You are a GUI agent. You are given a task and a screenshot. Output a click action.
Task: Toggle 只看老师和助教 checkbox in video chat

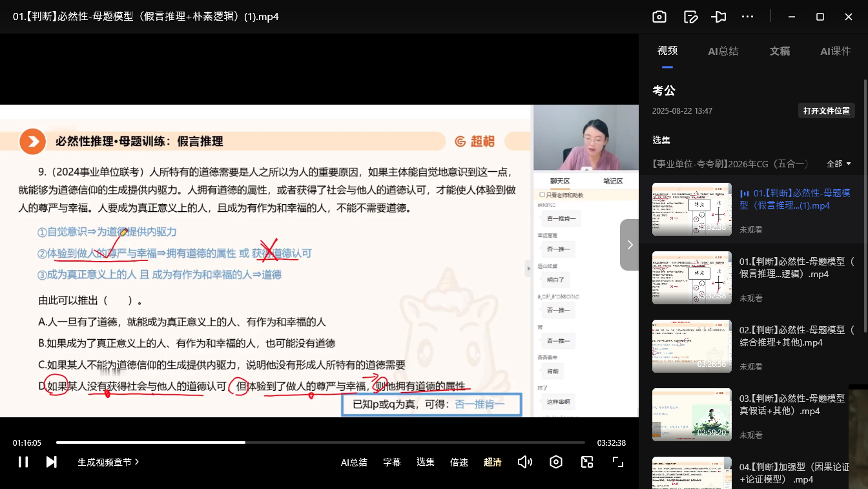point(542,195)
